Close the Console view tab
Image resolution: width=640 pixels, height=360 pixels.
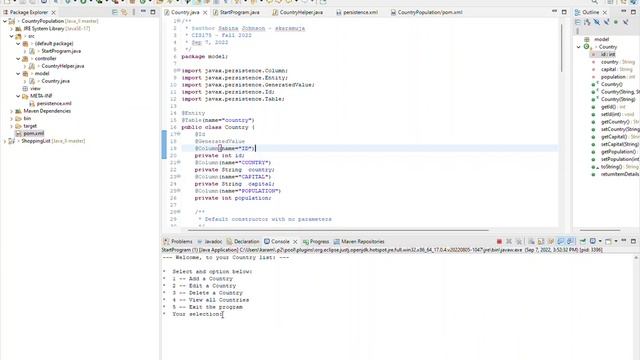(295, 242)
